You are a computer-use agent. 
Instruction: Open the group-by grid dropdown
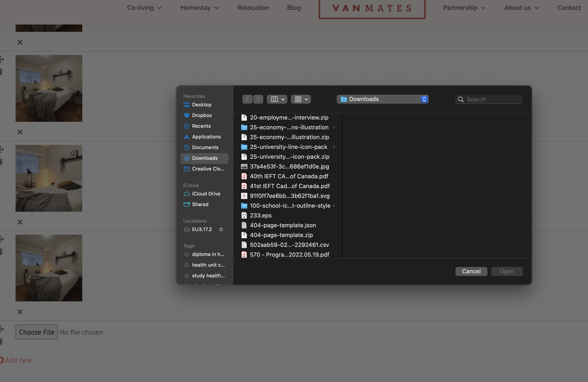301,99
